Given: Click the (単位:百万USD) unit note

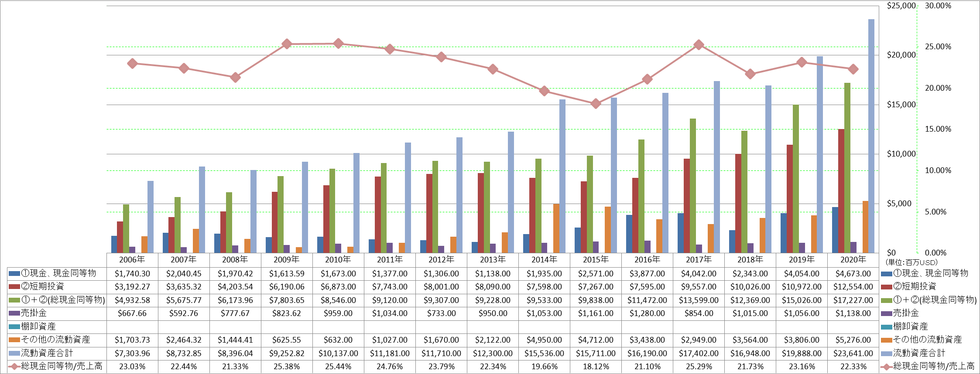Looking at the screenshot, I should pos(911,262).
